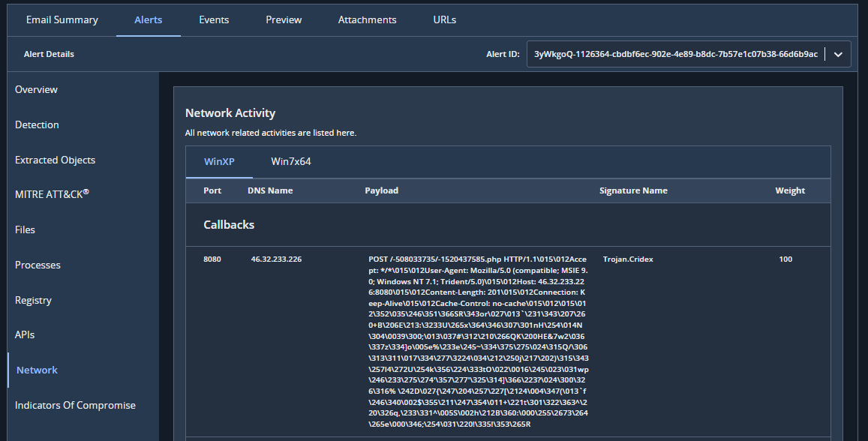Open the Preview tab
Viewport: 868px width, 441px height.
[284, 20]
